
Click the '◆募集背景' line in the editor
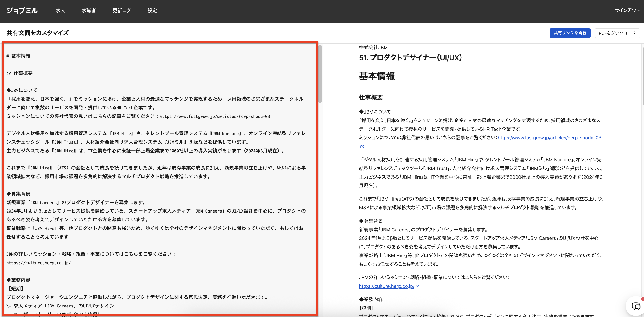pyautogui.click(x=21, y=194)
